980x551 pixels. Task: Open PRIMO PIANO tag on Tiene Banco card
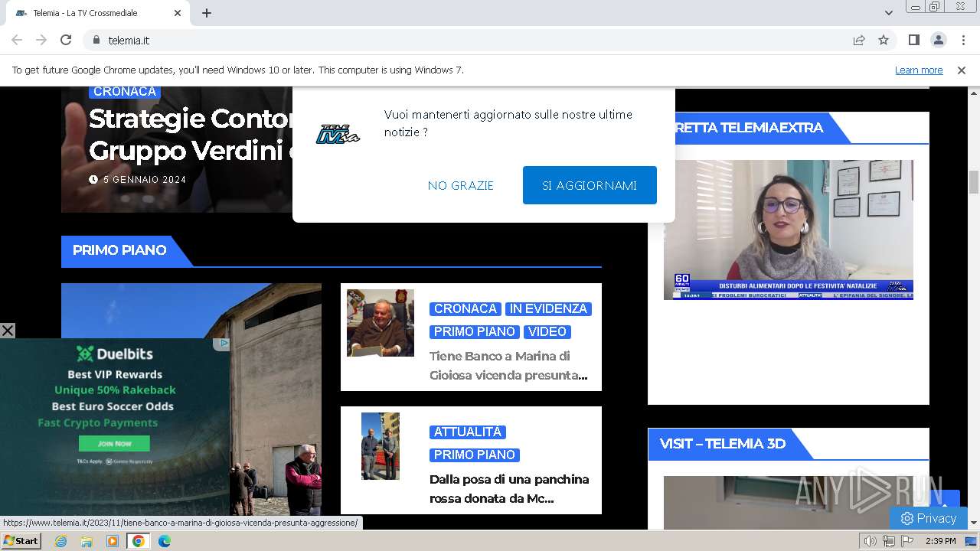coord(475,332)
